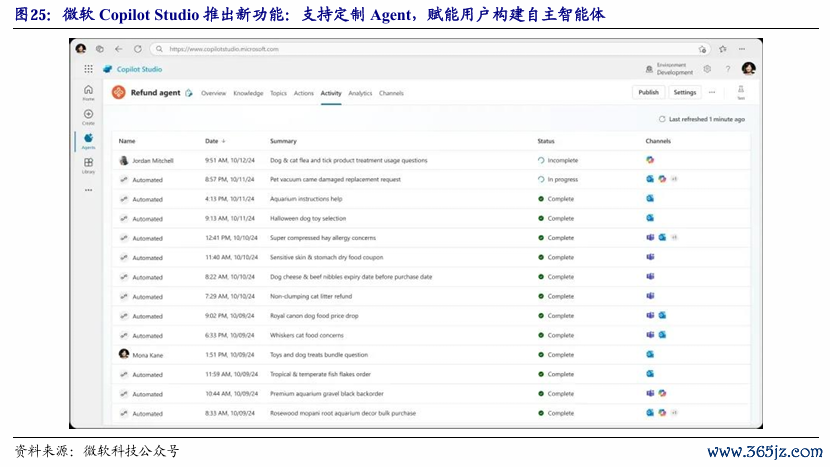Expand the +1 channels in Pet vacuum row
Screen dimensions: 830x467
pyautogui.click(x=674, y=179)
